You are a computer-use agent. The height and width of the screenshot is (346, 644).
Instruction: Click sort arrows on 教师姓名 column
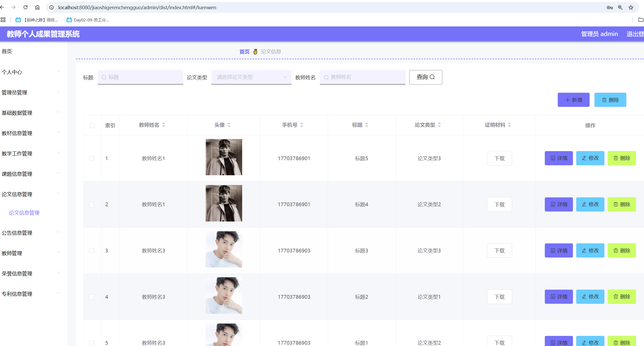(x=164, y=125)
